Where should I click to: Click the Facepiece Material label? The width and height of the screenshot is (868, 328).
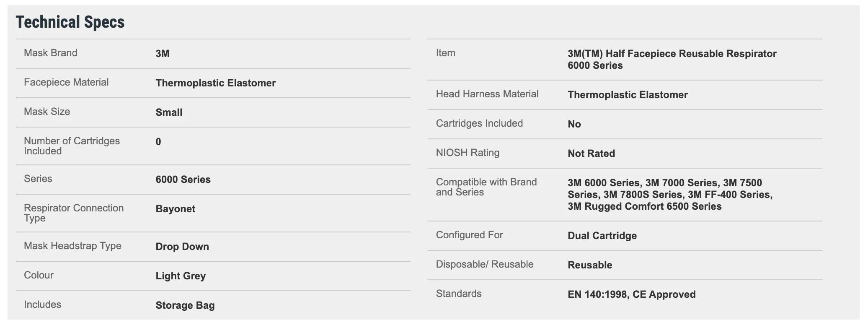point(66,82)
